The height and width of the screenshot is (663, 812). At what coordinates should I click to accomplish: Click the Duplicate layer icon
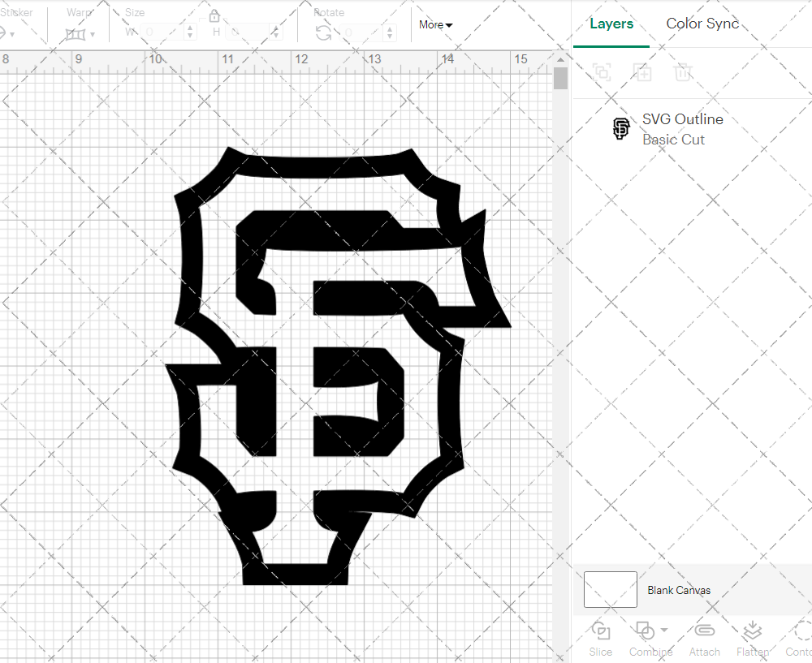pyautogui.click(x=642, y=72)
